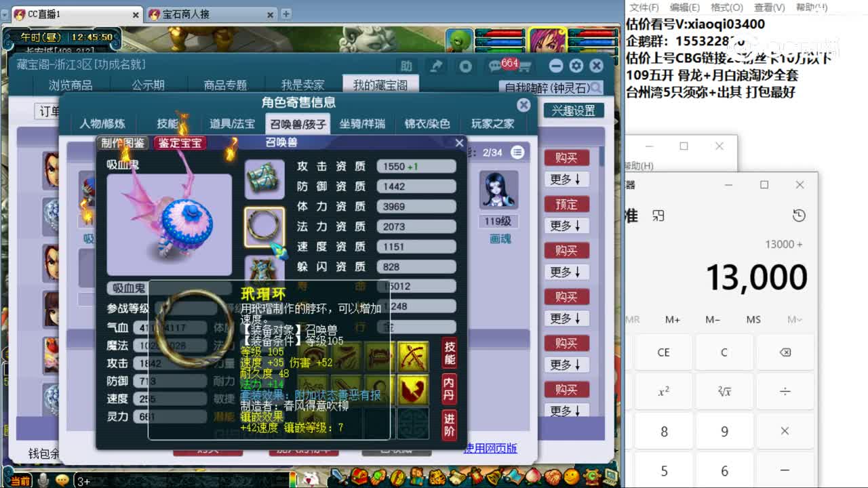The image size is (868, 488).
Task: Switch to 公示期 tab
Action: pyautogui.click(x=148, y=85)
